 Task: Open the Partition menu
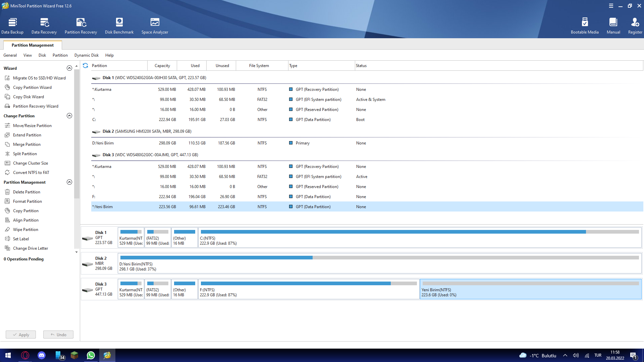(x=60, y=55)
